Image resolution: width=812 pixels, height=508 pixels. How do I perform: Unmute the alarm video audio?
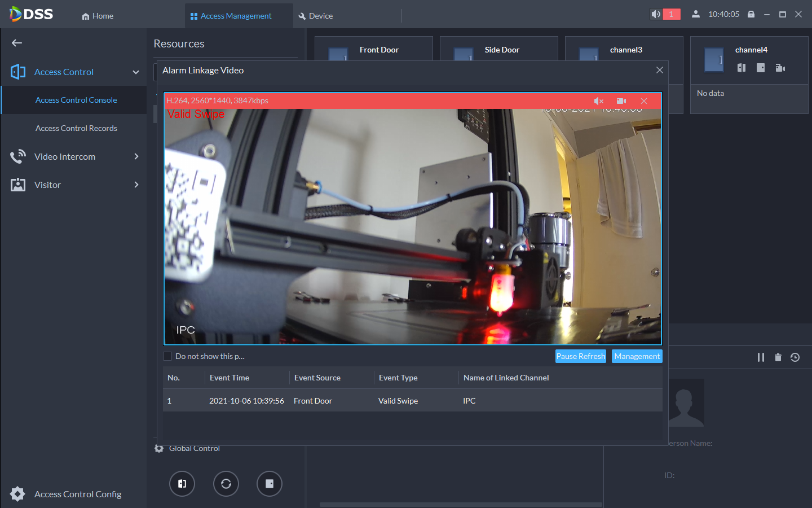coord(599,101)
